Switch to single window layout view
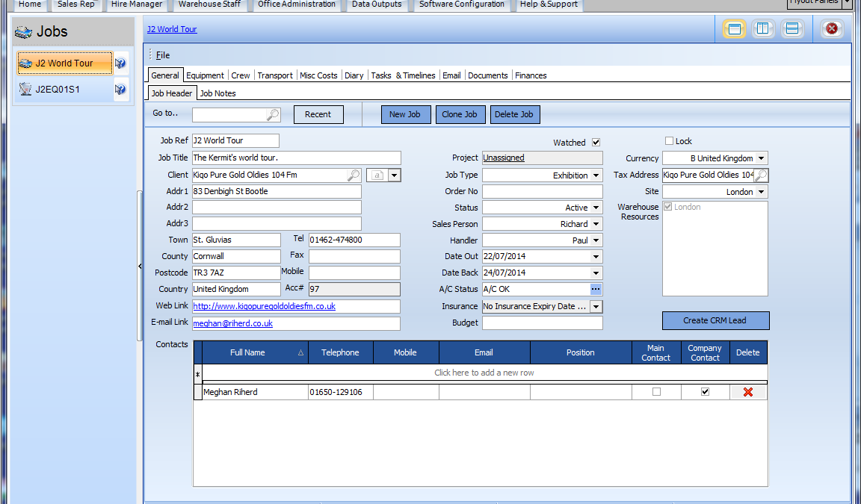Screen dimensions: 861x504 pyautogui.click(x=734, y=29)
